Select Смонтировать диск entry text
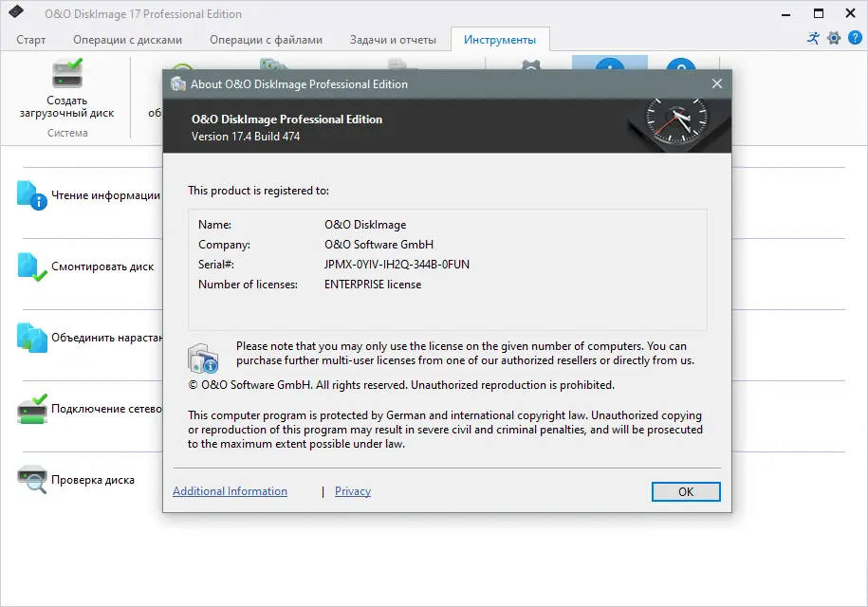The image size is (868, 607). 102,267
